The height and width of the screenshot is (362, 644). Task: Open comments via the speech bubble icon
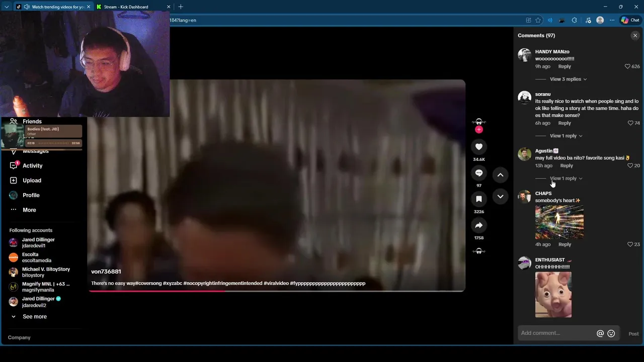coord(479,173)
